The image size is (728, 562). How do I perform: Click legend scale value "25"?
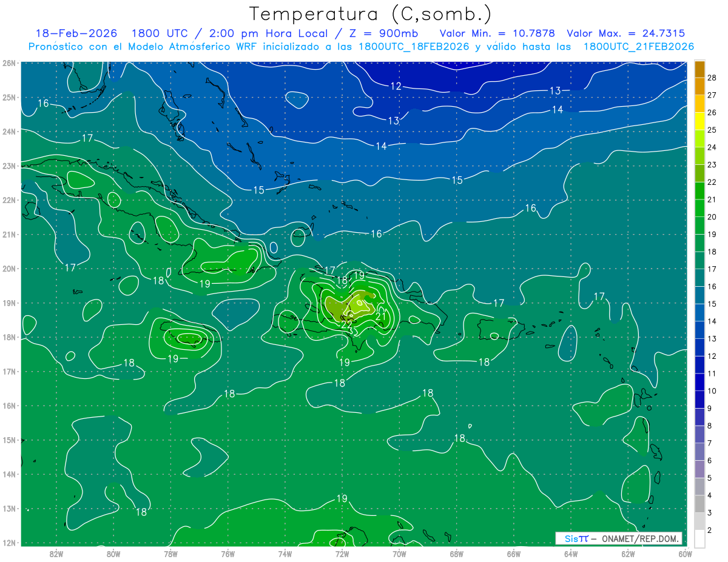pos(712,130)
